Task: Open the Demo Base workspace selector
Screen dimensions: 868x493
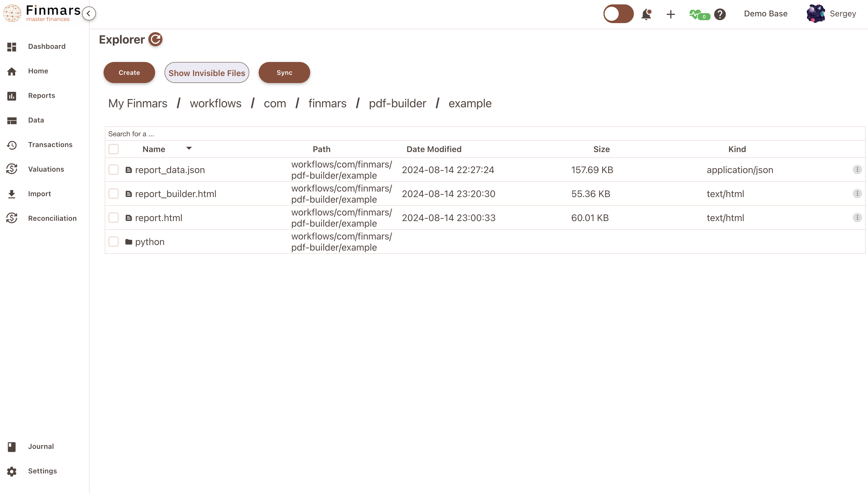Action: (x=765, y=13)
